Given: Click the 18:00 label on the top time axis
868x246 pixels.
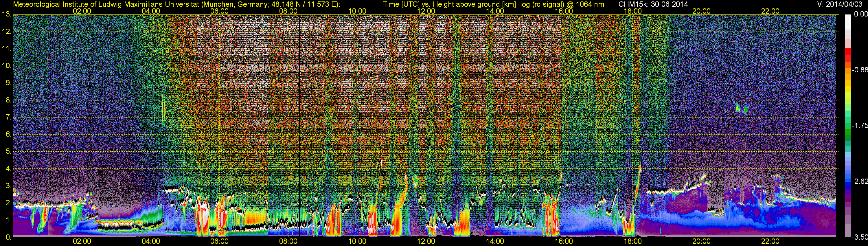Looking at the screenshot, I should [x=632, y=11].
